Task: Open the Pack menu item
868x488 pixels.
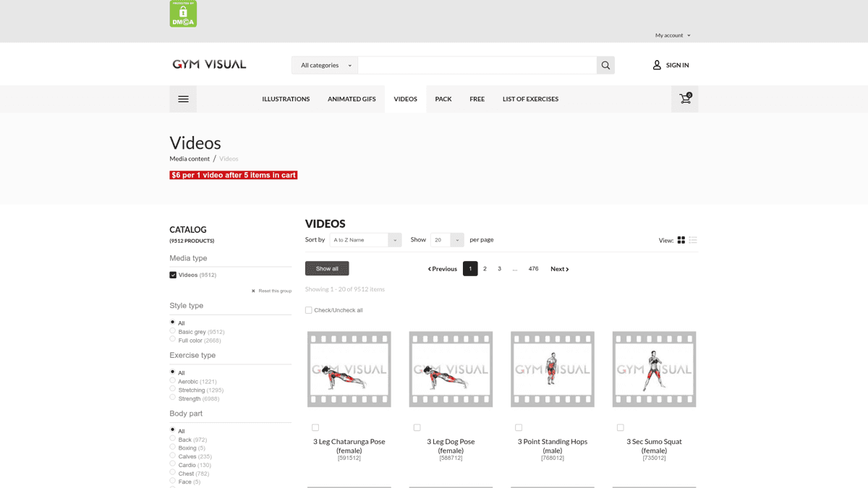Action: tap(443, 99)
